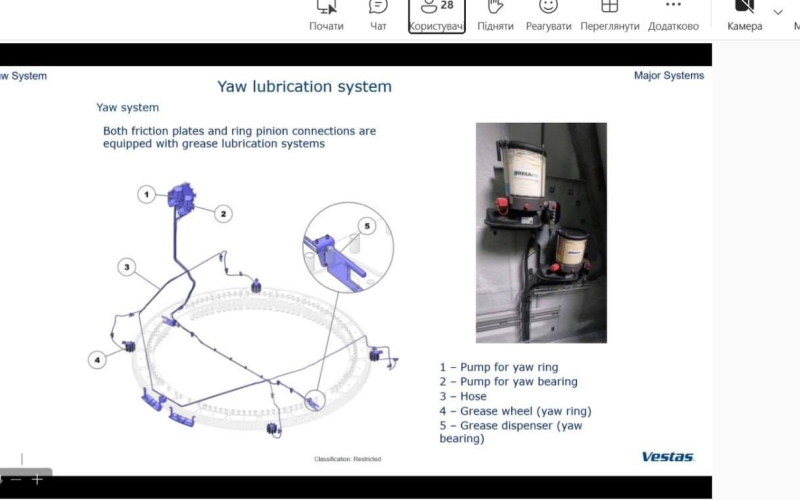
Task: Click the Major Systems header text
Action: click(669, 76)
